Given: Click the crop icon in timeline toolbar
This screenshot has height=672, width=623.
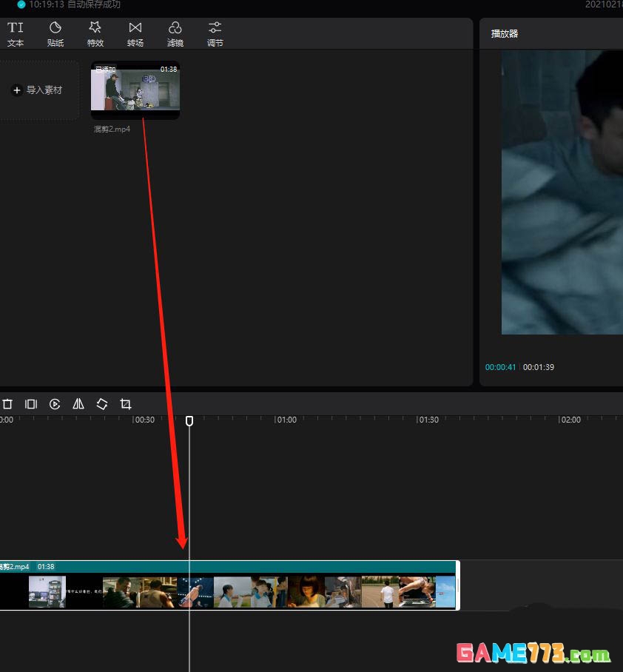Looking at the screenshot, I should point(126,404).
